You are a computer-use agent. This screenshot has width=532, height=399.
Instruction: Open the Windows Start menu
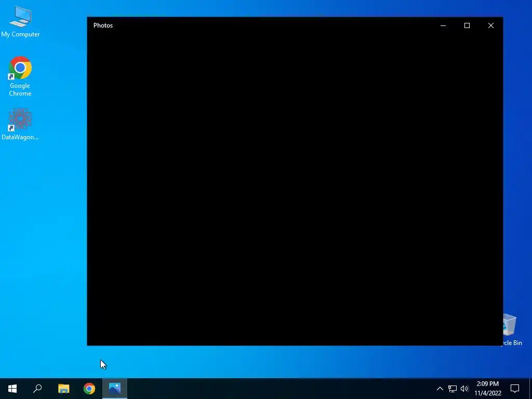click(x=12, y=389)
